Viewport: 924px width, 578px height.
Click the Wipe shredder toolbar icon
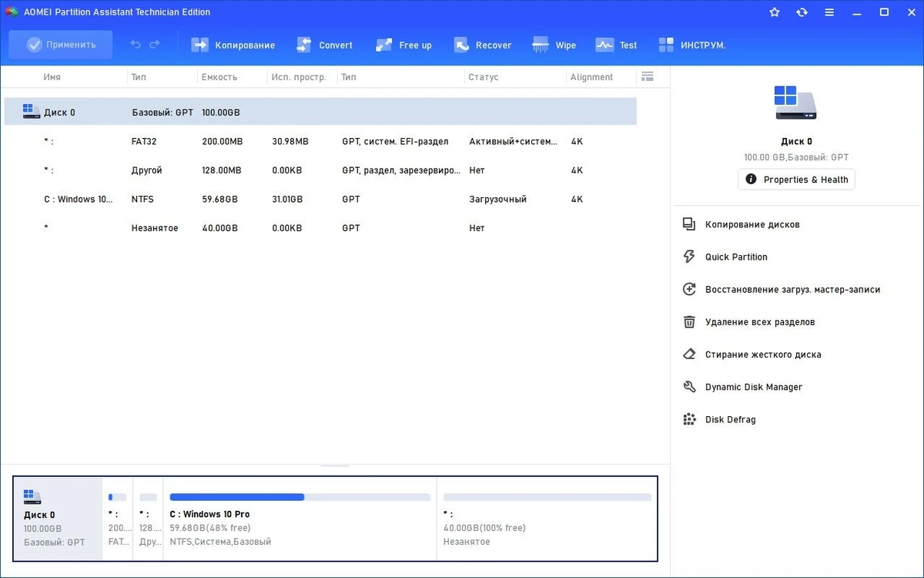pos(541,45)
